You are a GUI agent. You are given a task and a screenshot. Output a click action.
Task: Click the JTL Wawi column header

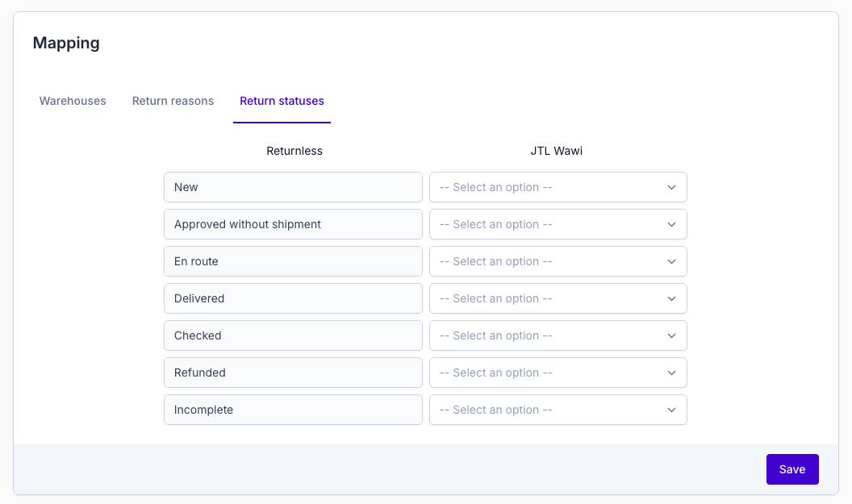pyautogui.click(x=557, y=151)
